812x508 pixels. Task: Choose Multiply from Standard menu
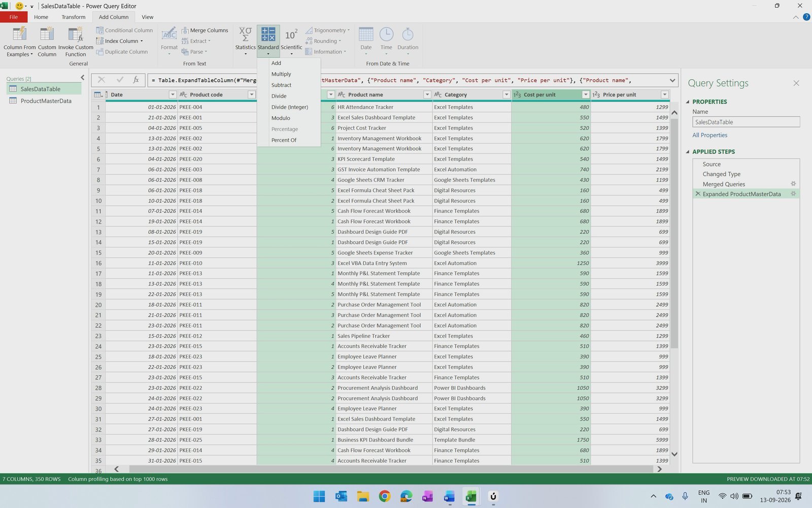(x=289, y=74)
